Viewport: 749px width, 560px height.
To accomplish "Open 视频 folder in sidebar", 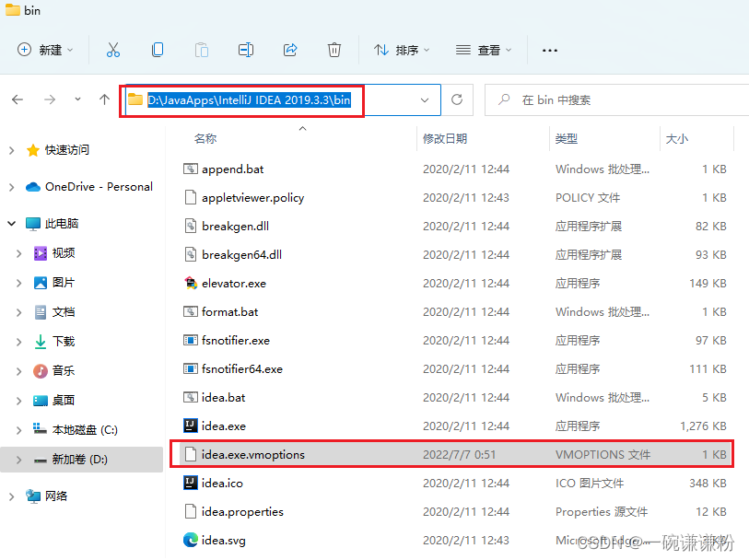I will click(x=64, y=253).
